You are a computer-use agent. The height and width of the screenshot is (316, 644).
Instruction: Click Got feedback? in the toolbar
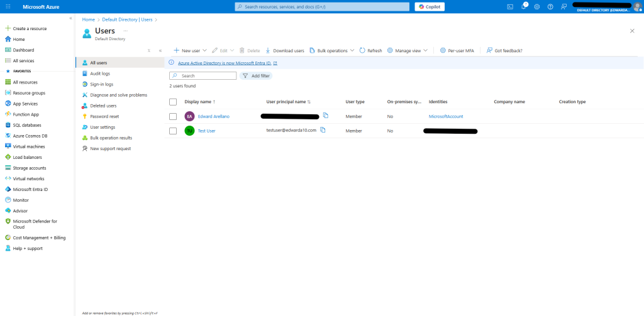pos(504,50)
